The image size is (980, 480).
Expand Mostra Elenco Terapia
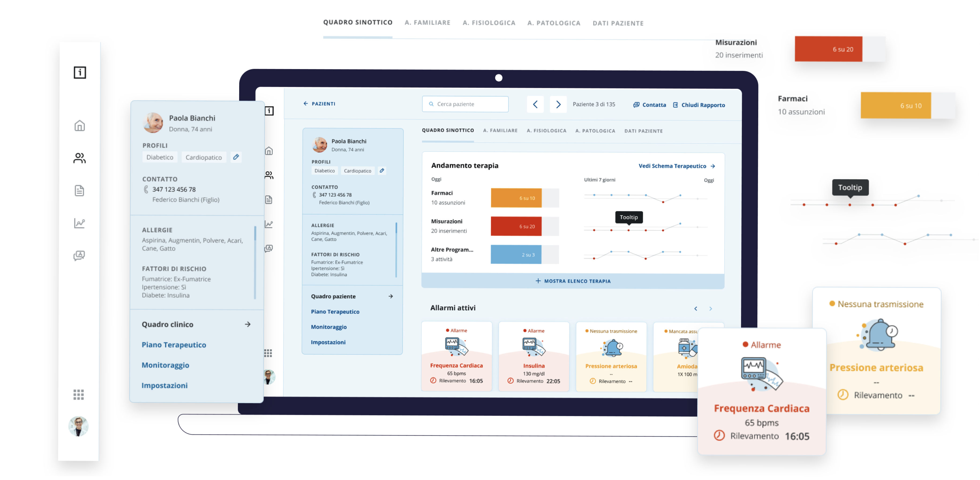click(573, 281)
